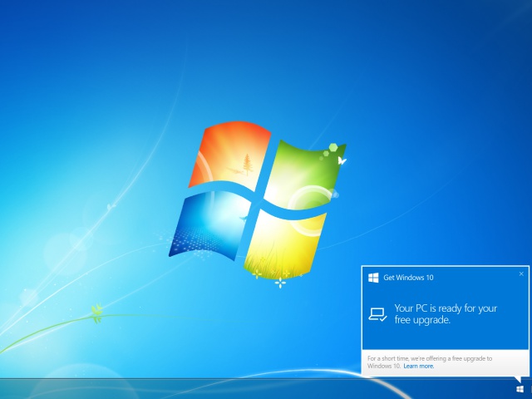Close the Get Windows 10 notification
The height and width of the screenshot is (399, 532).
coord(521,273)
